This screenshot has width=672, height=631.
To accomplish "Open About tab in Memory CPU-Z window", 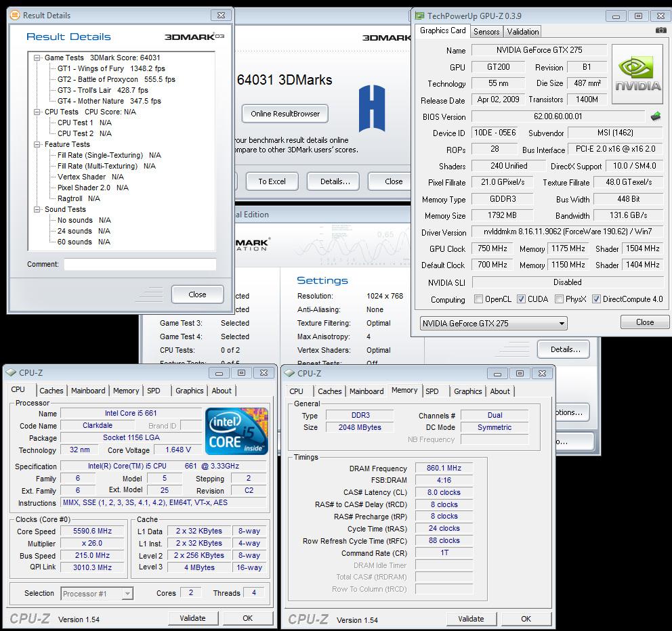I will point(500,391).
